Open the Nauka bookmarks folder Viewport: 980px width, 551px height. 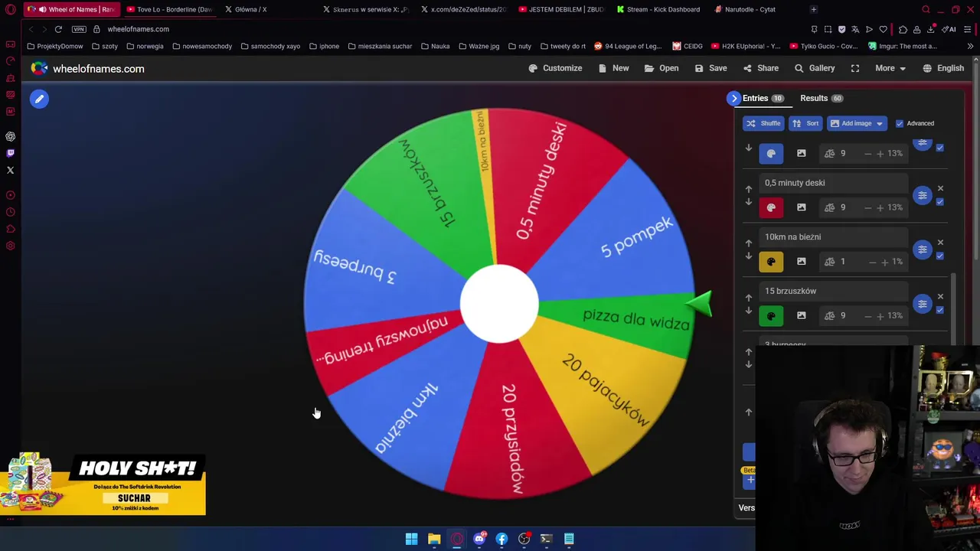point(435,46)
